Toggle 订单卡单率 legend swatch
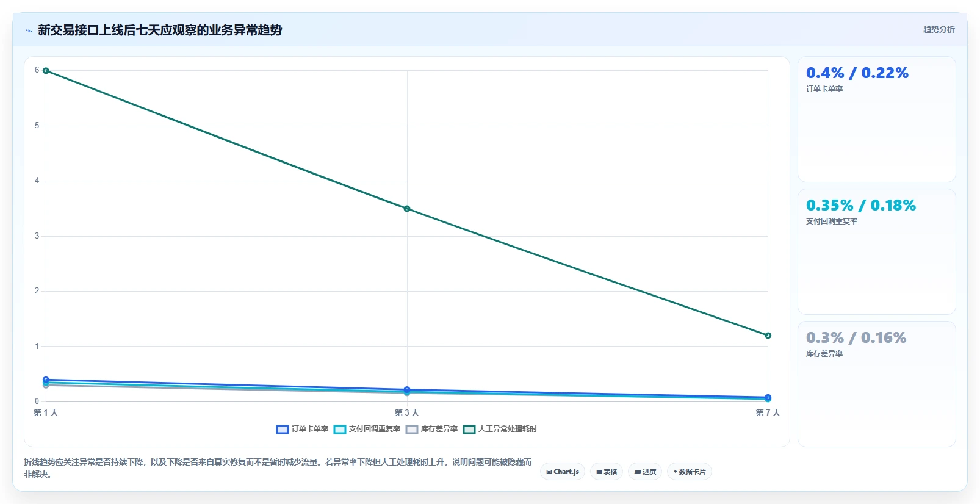This screenshot has height=504, width=980. coord(282,430)
